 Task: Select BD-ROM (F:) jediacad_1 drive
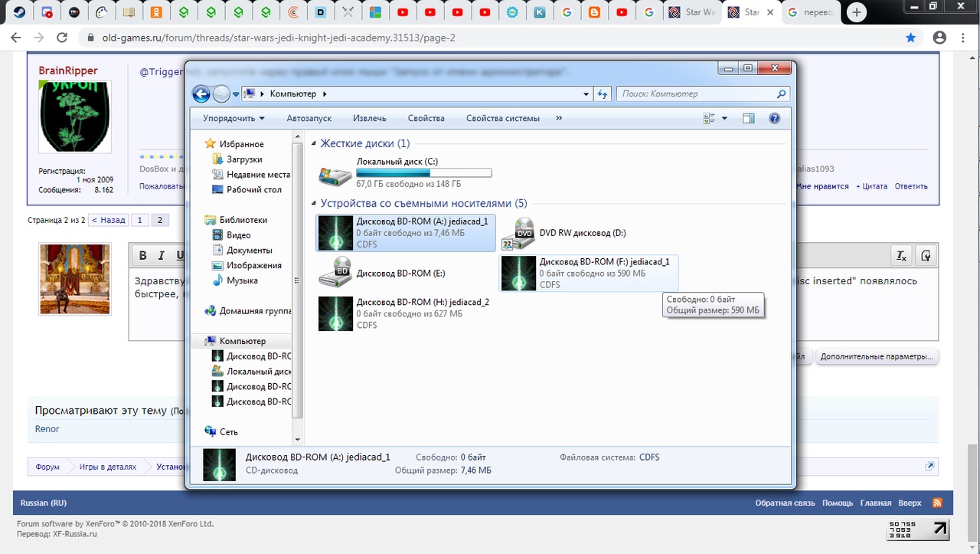[588, 273]
